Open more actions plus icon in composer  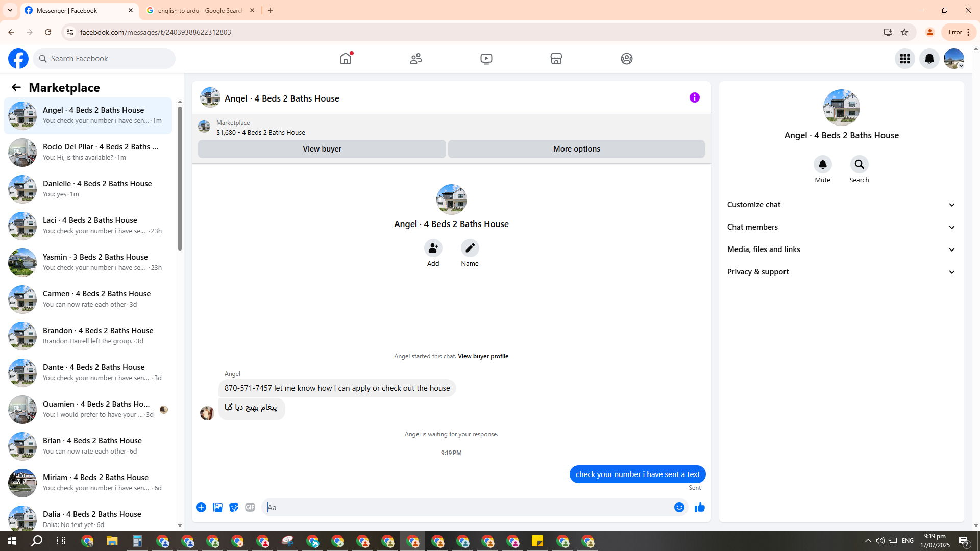click(x=201, y=507)
